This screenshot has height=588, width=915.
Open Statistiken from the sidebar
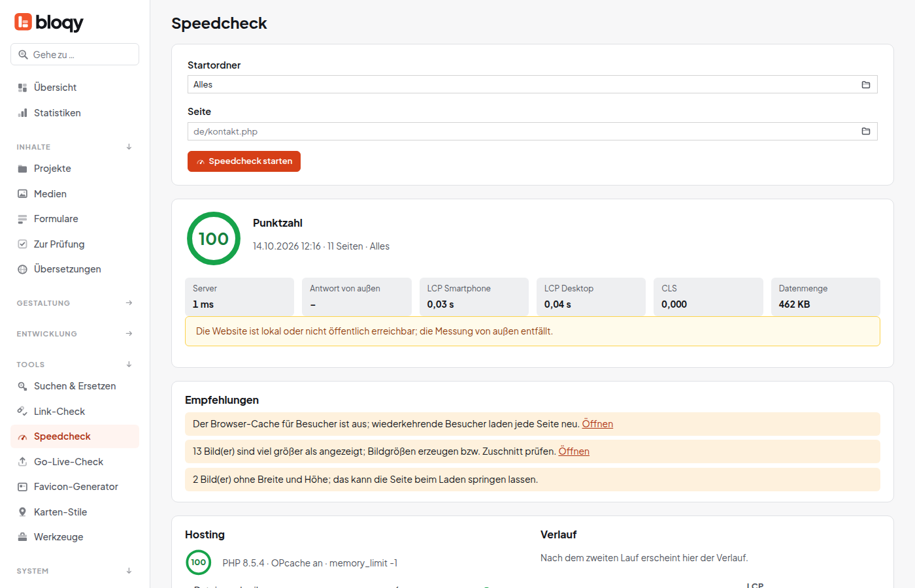coord(75,113)
